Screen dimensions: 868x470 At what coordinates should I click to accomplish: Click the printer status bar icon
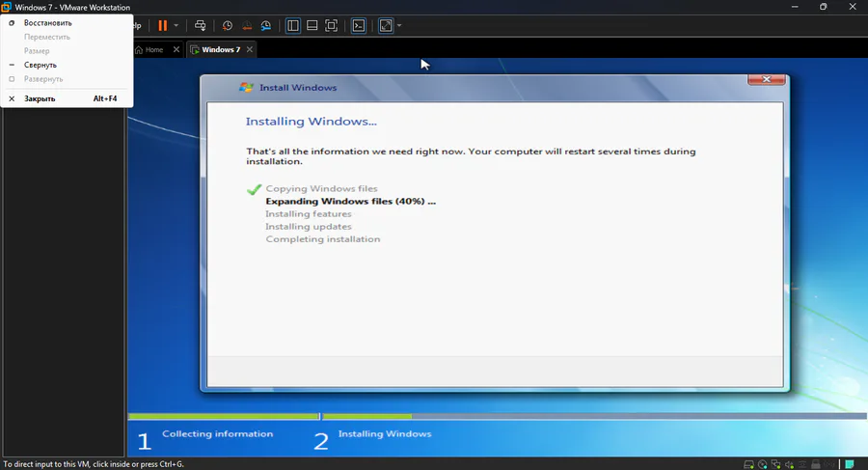coord(816,464)
